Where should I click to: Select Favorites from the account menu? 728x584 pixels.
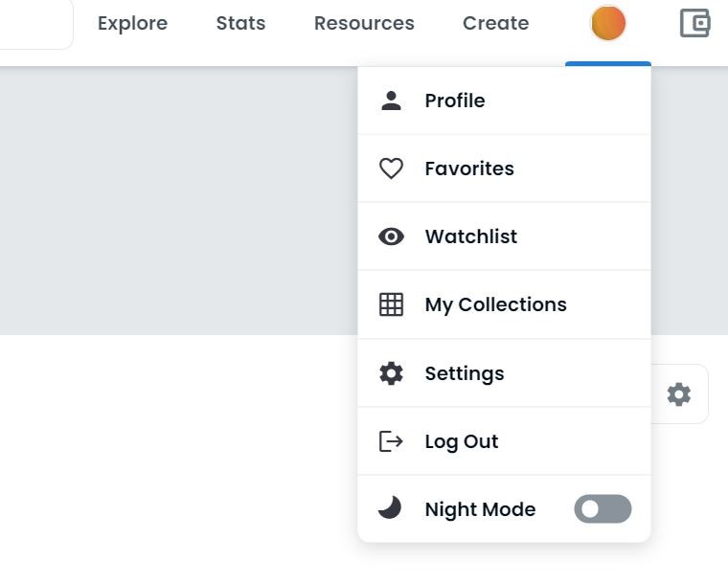[469, 168]
